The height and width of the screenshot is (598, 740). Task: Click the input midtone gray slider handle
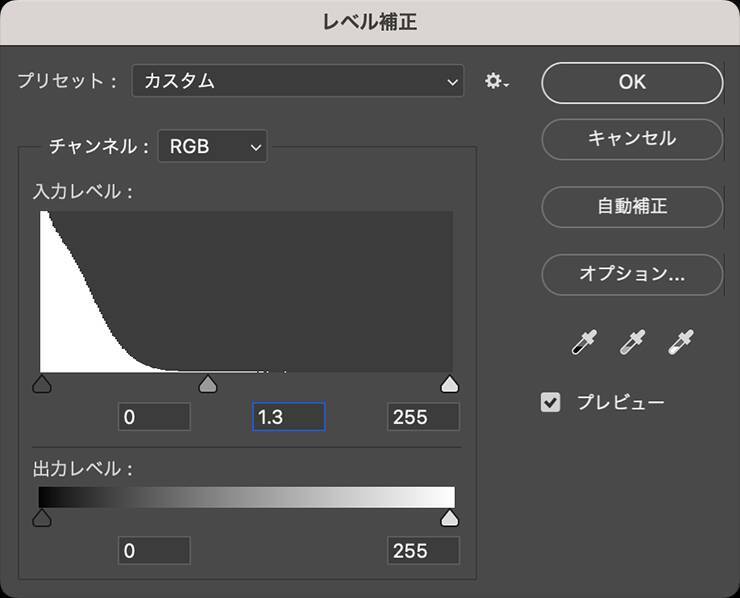[208, 385]
